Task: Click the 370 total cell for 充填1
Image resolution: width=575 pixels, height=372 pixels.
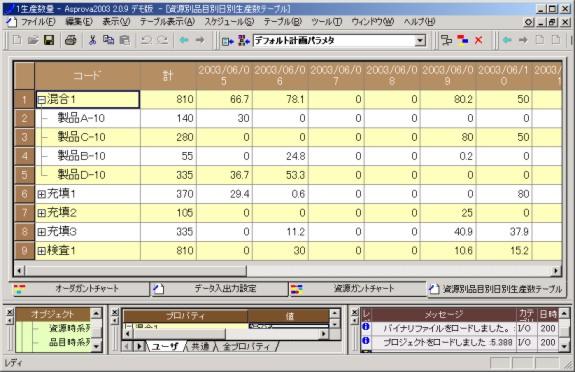Action: tap(168, 194)
